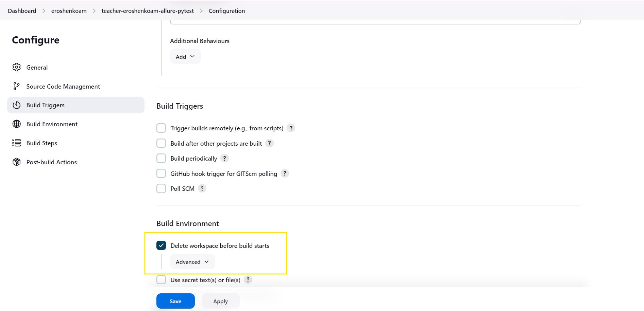Image resolution: width=644 pixels, height=311 pixels.
Task: Save the job configuration
Action: point(175,301)
